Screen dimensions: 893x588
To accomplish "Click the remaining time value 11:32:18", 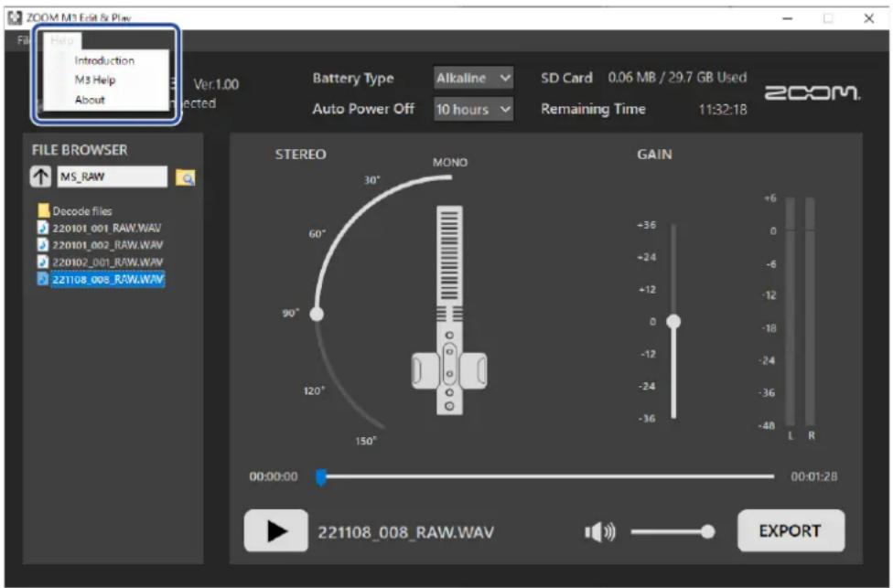I will pyautogui.click(x=723, y=110).
